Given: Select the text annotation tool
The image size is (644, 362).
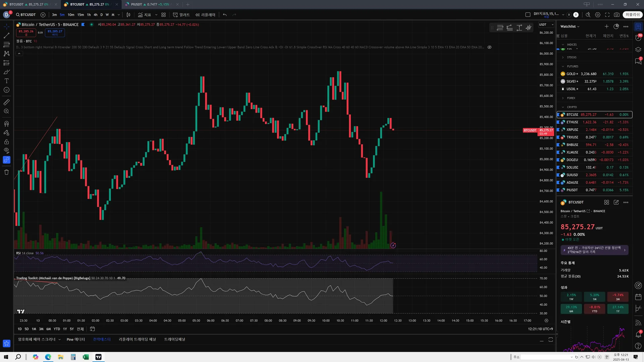Looking at the screenshot, I should 6,81.
